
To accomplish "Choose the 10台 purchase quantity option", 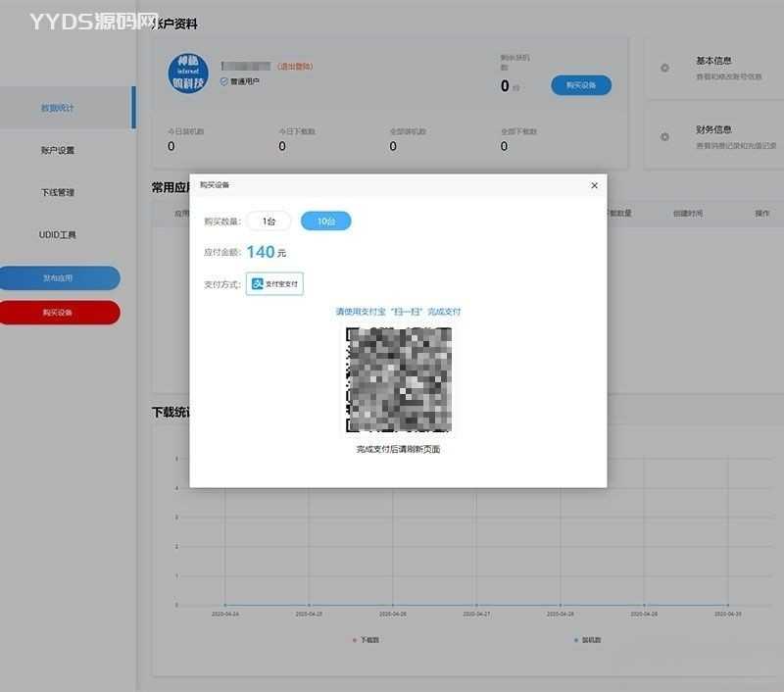I will tap(325, 222).
